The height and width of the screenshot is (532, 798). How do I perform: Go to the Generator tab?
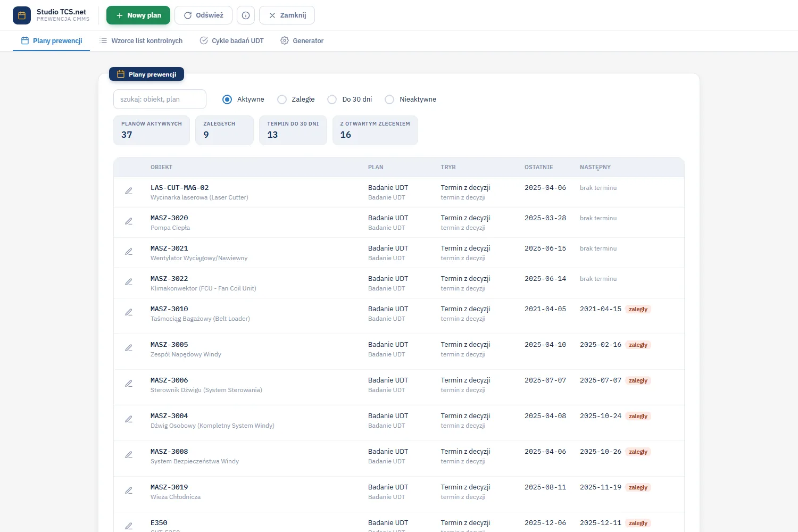[302, 41]
